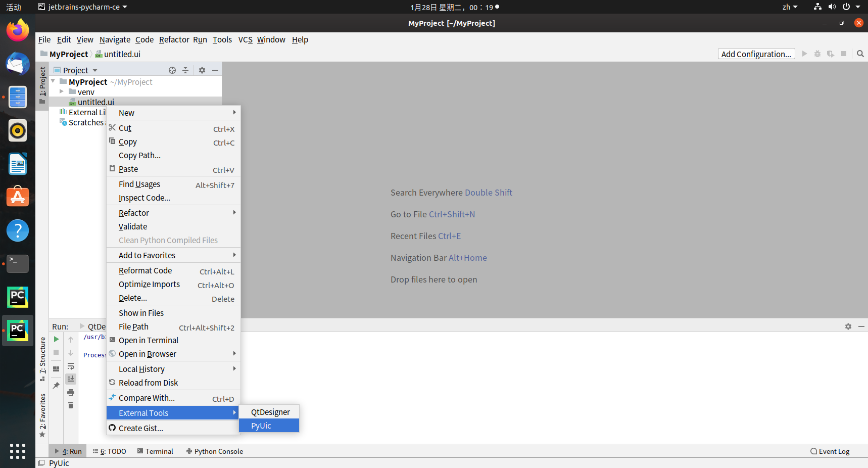Expand Add to Favorites submenu
Screen dimensions: 868x468
[x=173, y=255]
